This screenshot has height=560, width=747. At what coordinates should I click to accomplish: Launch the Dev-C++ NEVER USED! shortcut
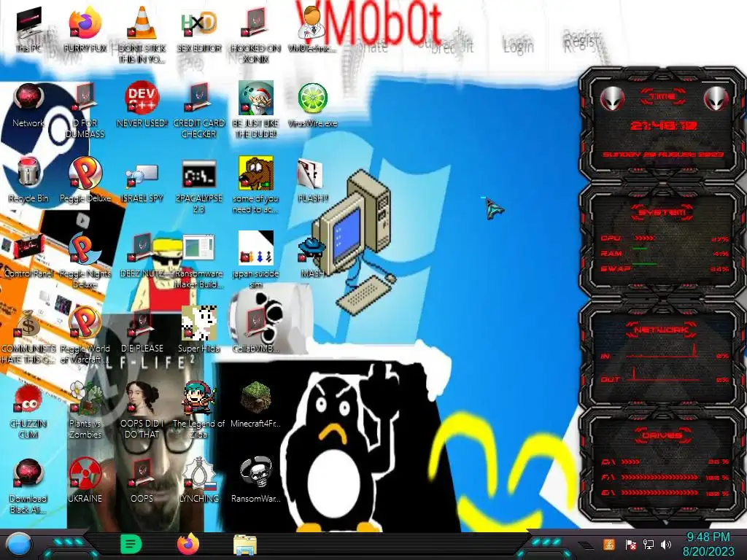click(142, 105)
